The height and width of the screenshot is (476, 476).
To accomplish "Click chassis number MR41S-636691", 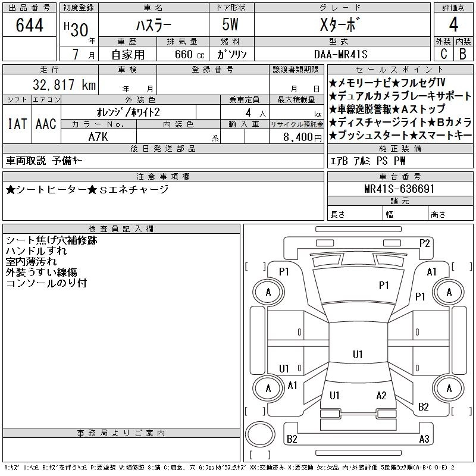I will [x=400, y=189].
